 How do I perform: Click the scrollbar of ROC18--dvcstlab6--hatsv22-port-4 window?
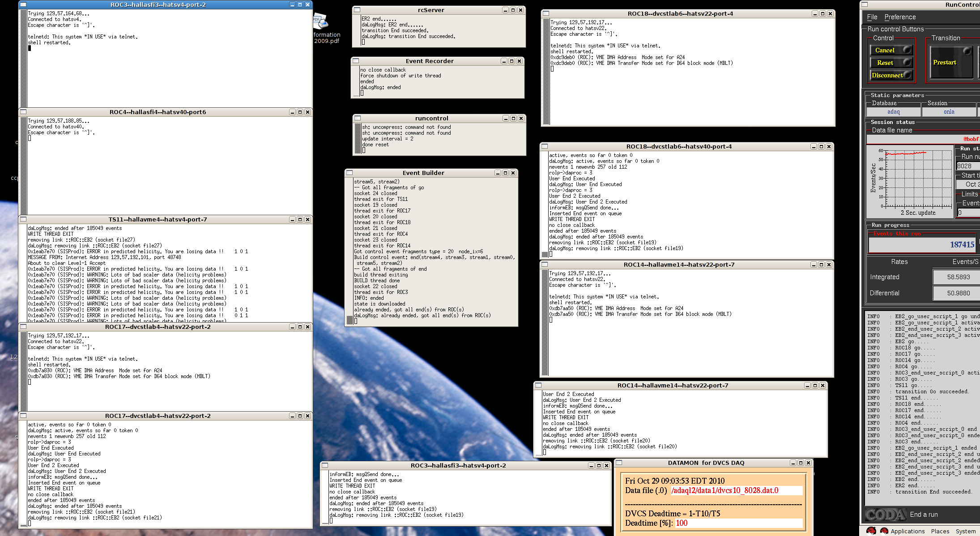point(546,72)
